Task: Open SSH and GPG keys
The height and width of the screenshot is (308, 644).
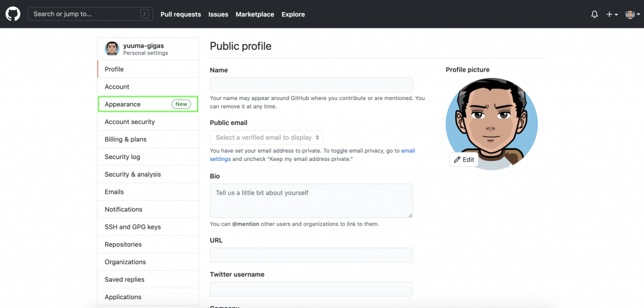Action: pos(148,227)
